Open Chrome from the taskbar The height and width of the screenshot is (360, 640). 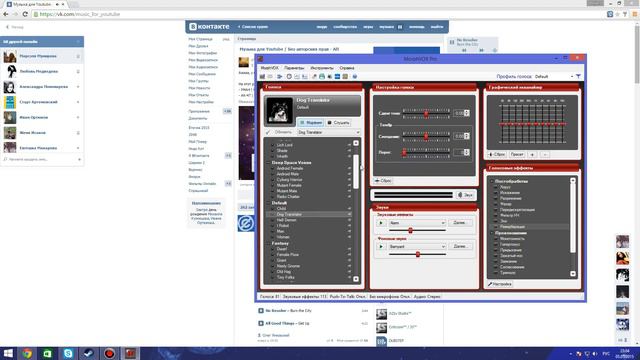coord(27,353)
